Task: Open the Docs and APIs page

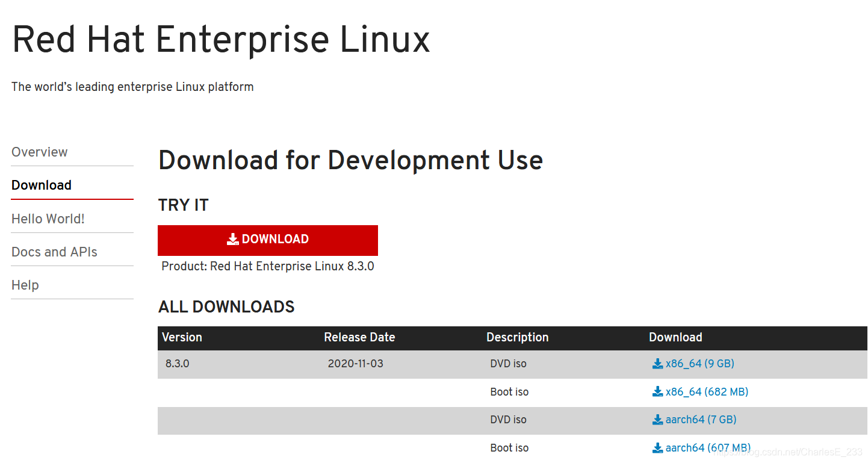Action: [x=54, y=252]
